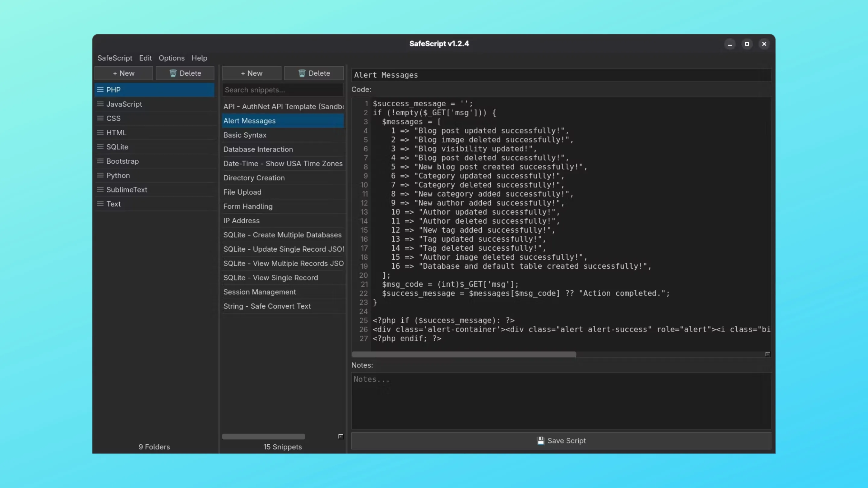Open the Options menu

coord(171,58)
